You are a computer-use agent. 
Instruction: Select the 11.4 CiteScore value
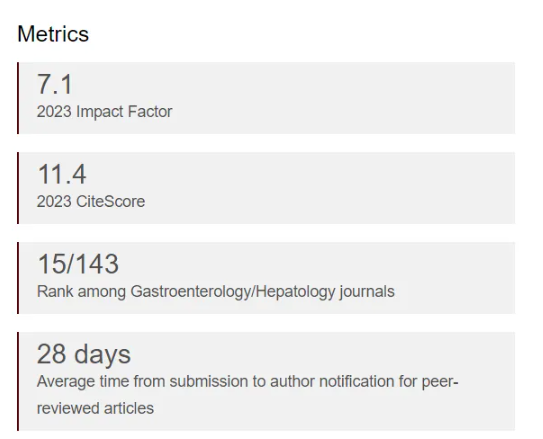62,174
